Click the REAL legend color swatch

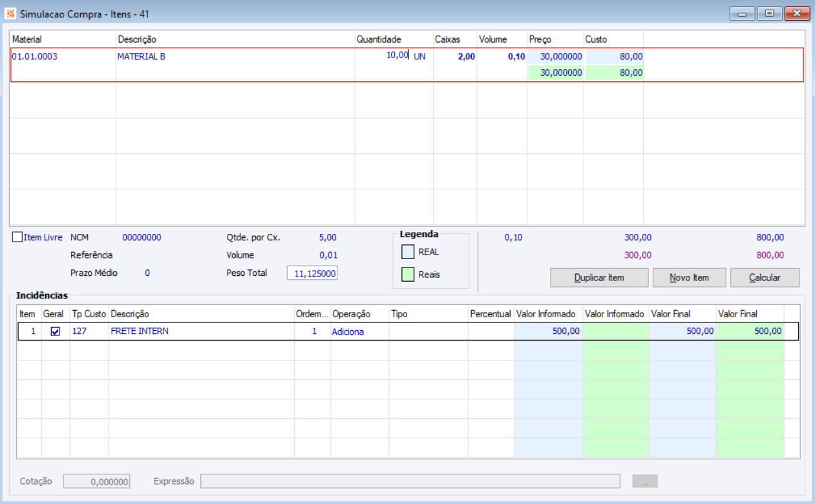pyautogui.click(x=408, y=252)
